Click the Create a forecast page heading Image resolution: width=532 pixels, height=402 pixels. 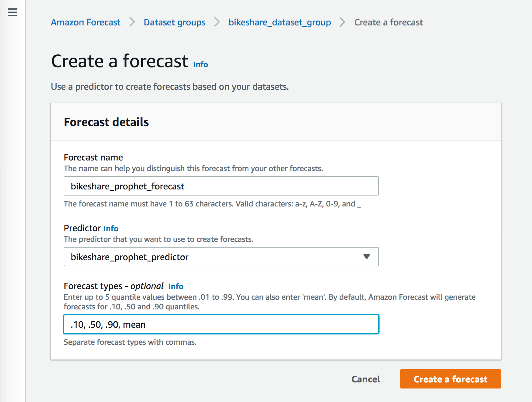pyautogui.click(x=120, y=61)
